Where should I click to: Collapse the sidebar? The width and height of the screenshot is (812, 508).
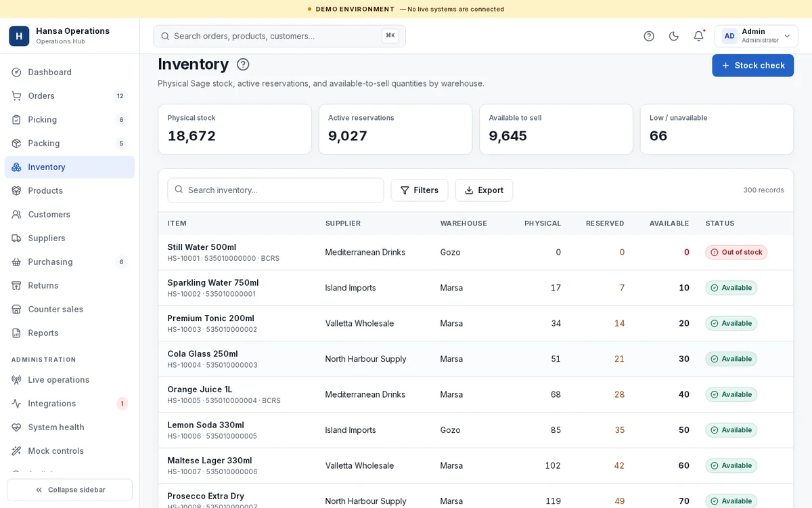(70, 490)
